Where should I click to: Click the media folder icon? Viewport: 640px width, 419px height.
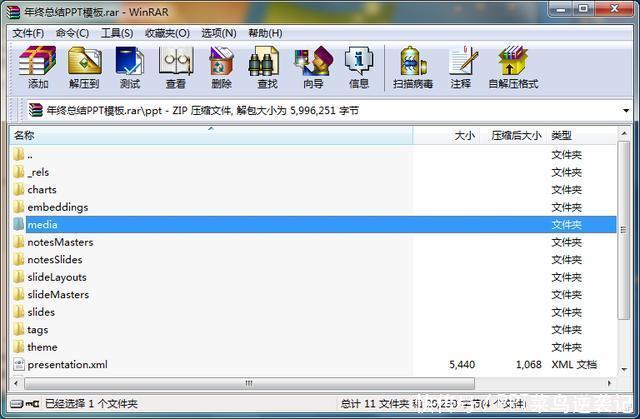(x=19, y=224)
